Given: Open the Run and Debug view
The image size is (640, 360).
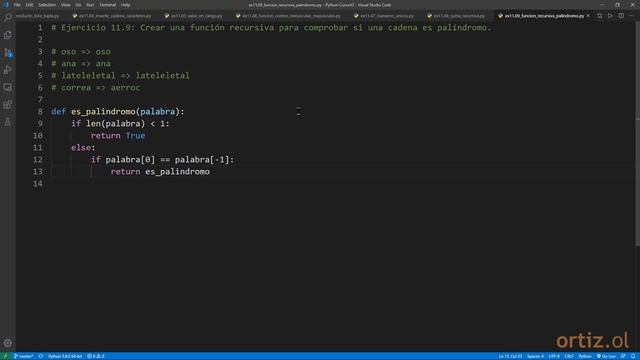Looking at the screenshot, I should point(8,70).
